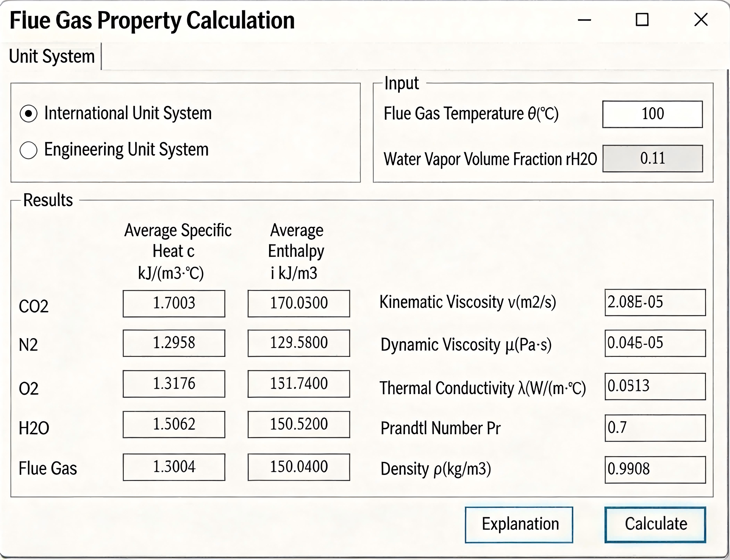Click the Thermal Conductivity output field

pos(655,386)
